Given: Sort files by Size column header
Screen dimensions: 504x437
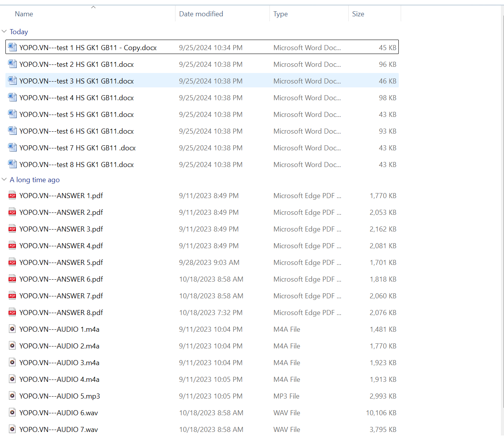Looking at the screenshot, I should pyautogui.click(x=358, y=14).
